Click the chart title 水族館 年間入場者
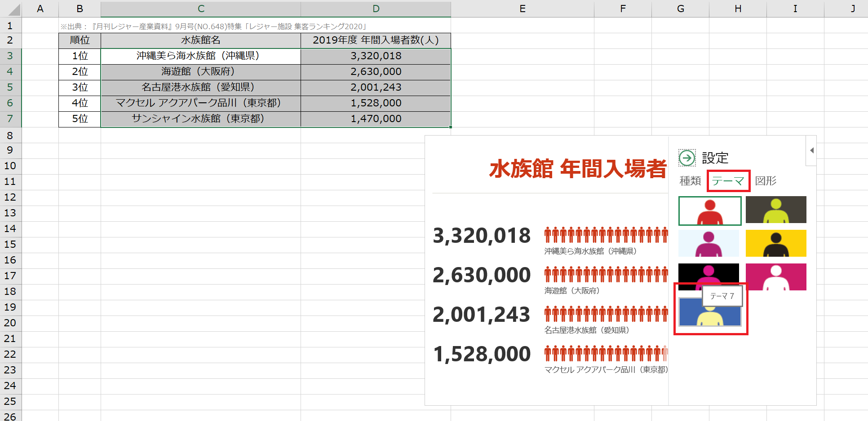 coord(578,169)
